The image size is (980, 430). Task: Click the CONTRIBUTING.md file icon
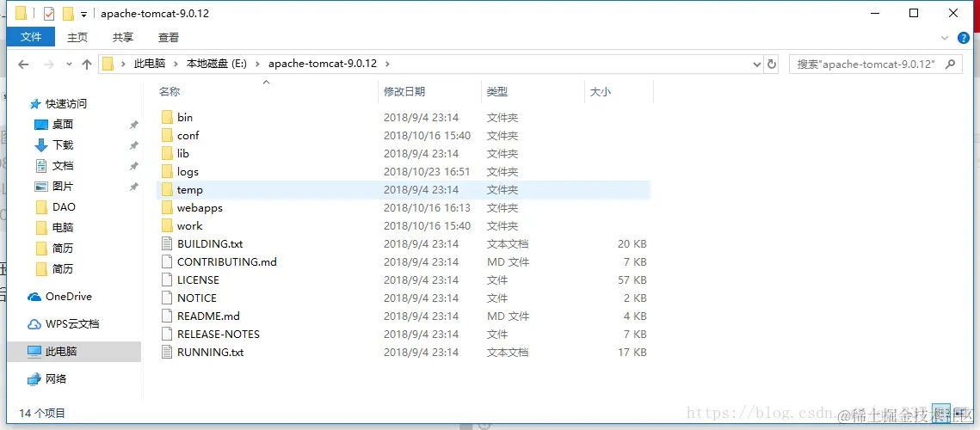click(x=166, y=262)
